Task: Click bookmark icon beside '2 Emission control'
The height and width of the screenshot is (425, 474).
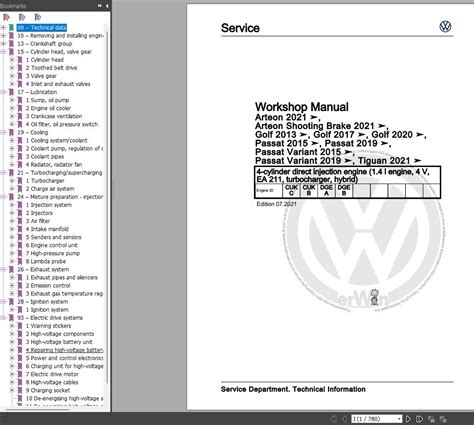Action: (x=20, y=286)
